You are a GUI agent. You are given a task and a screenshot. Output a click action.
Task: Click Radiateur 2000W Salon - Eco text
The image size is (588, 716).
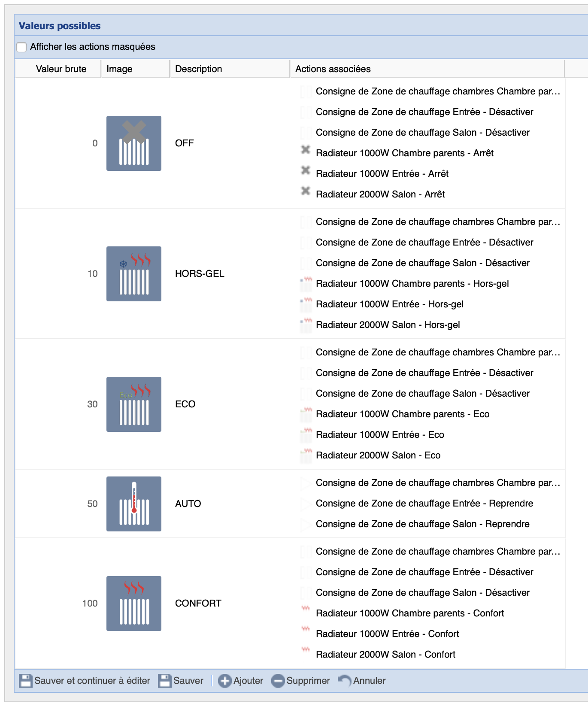coord(378,455)
